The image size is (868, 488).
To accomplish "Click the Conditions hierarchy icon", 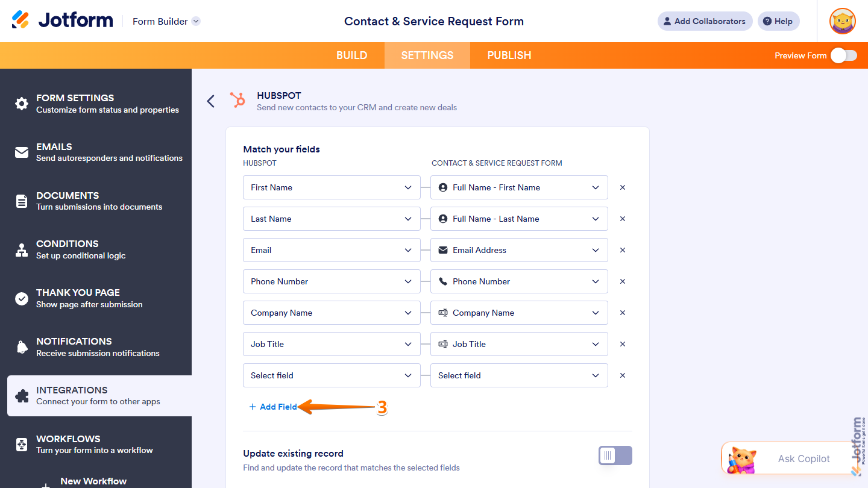I will 22,250.
